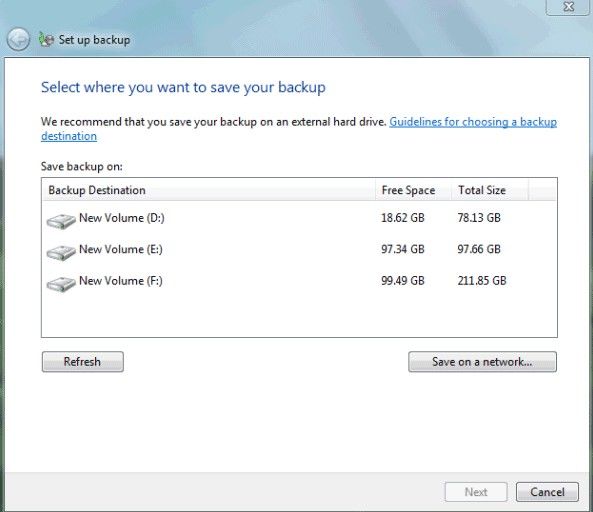Image resolution: width=593 pixels, height=512 pixels.
Task: Click the Select where you want heading
Action: (183, 88)
